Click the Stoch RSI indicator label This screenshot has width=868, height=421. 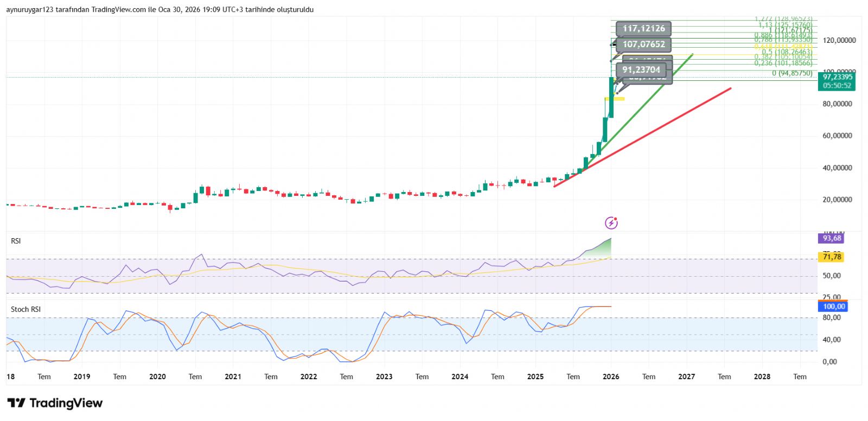(x=25, y=309)
